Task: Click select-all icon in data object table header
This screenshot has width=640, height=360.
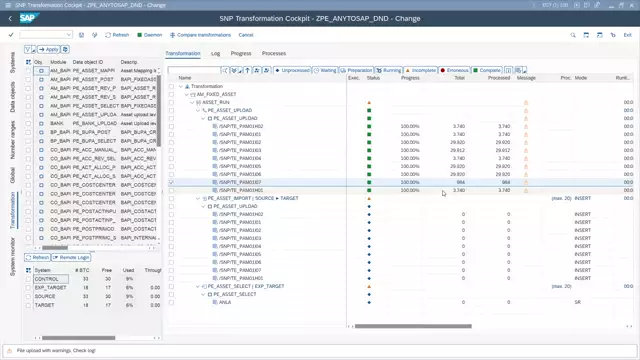Action: 28,62
